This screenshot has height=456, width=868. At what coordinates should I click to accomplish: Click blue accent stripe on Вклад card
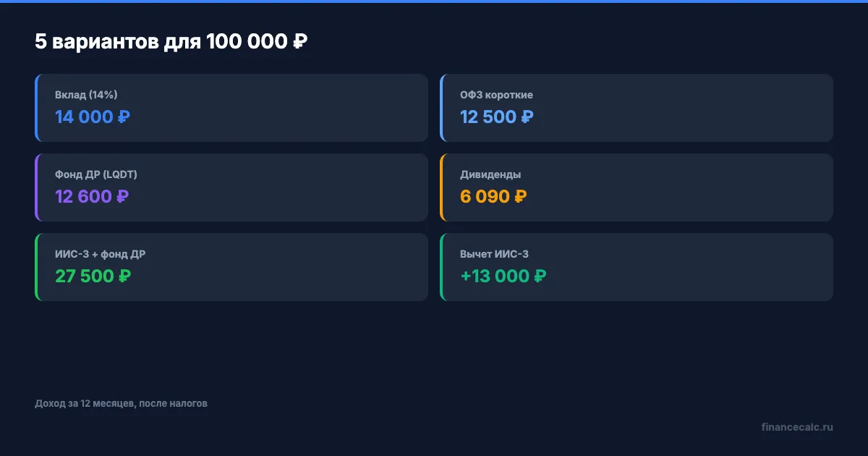[x=36, y=108]
